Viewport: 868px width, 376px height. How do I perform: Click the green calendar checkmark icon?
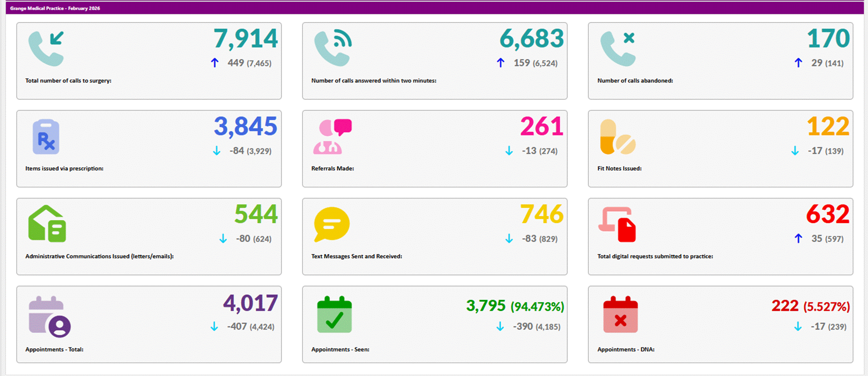[334, 315]
